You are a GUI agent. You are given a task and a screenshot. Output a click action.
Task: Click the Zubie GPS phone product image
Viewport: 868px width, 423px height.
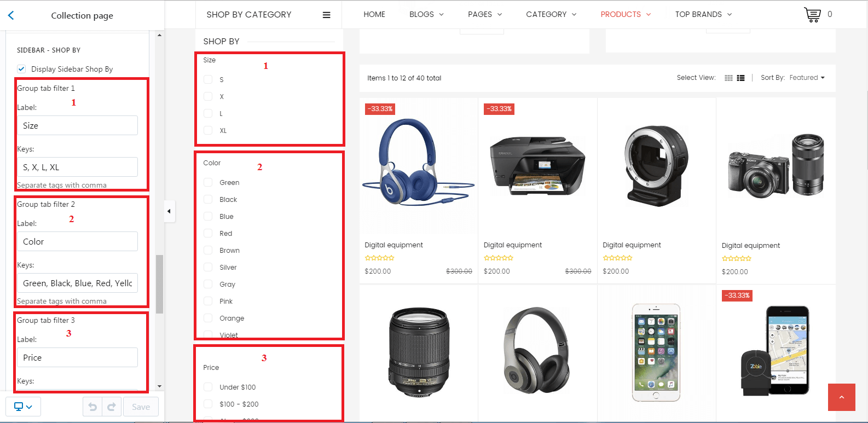(x=775, y=350)
